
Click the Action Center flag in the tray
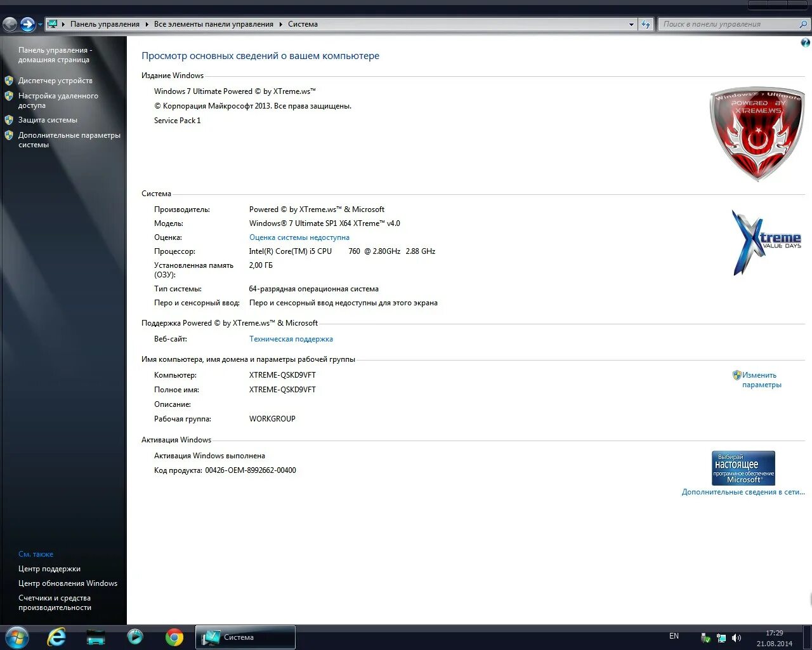tap(705, 637)
